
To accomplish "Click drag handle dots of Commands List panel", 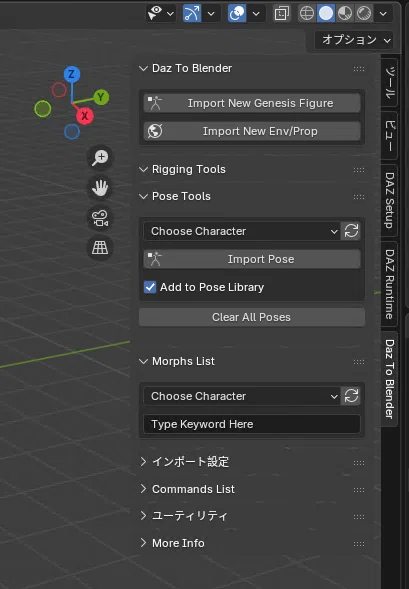I will (x=359, y=490).
